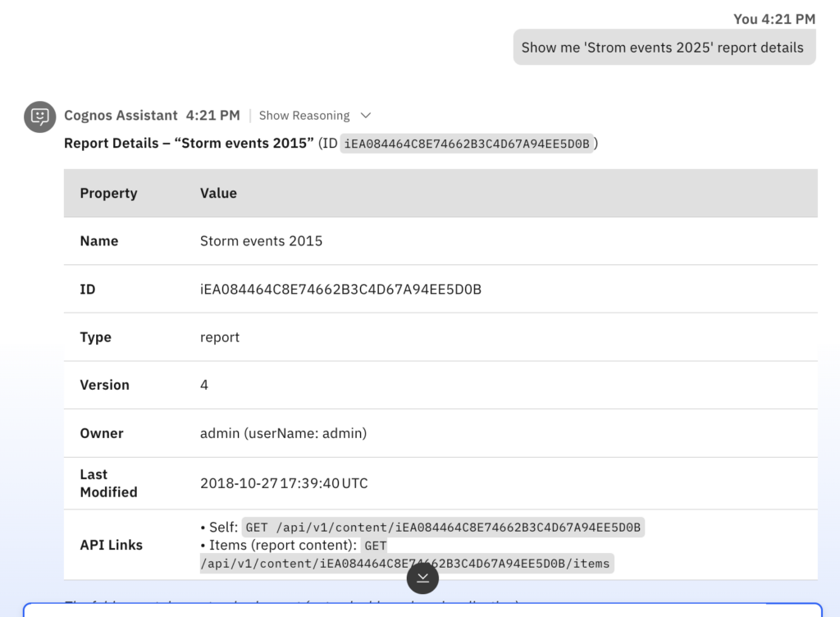Screen dimensions: 840x617
Task: Click the chevron beside Show Reasoning
Action: point(366,116)
